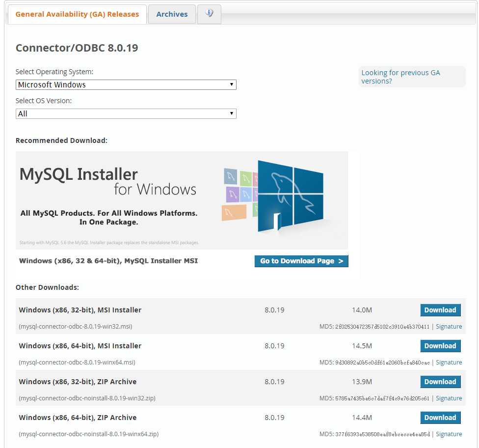Click the Windows (x86, 32-bit), ZIP Archive title
Screen dimensions: 479x448
pyautogui.click(x=78, y=382)
